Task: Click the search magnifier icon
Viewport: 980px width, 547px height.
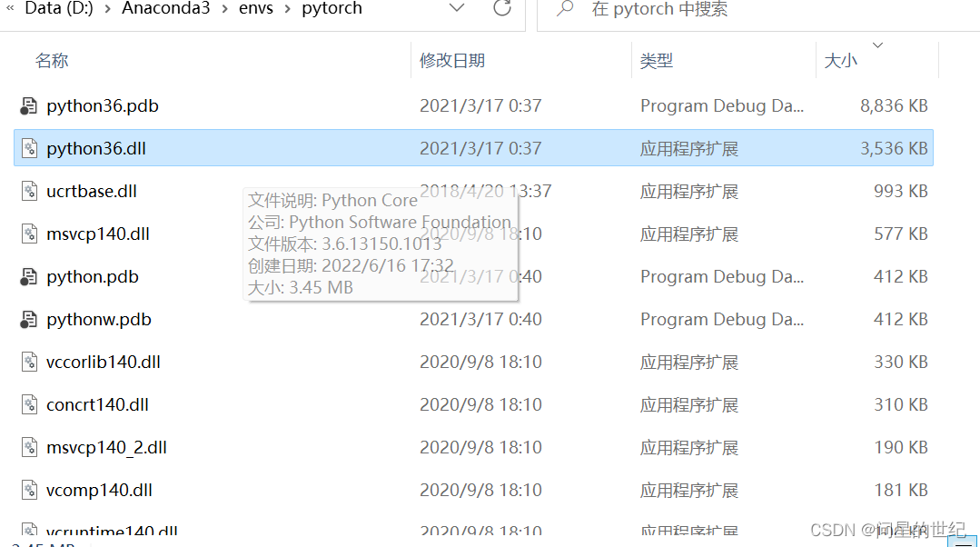Action: point(568,9)
